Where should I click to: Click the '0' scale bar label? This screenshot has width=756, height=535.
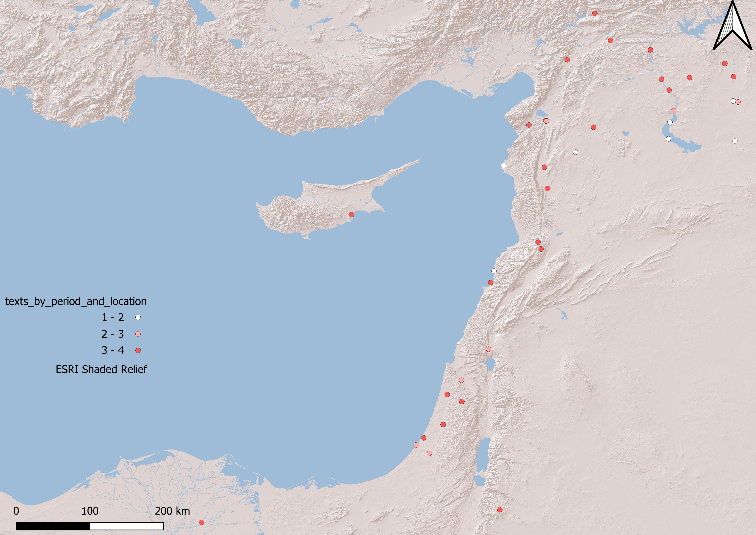pos(16,511)
